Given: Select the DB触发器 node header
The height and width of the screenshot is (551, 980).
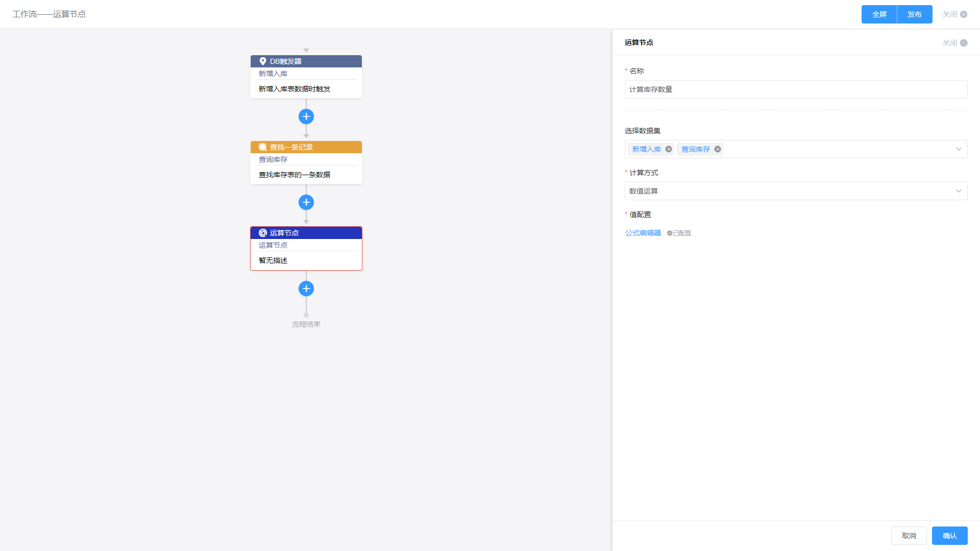Looking at the screenshot, I should [x=306, y=61].
